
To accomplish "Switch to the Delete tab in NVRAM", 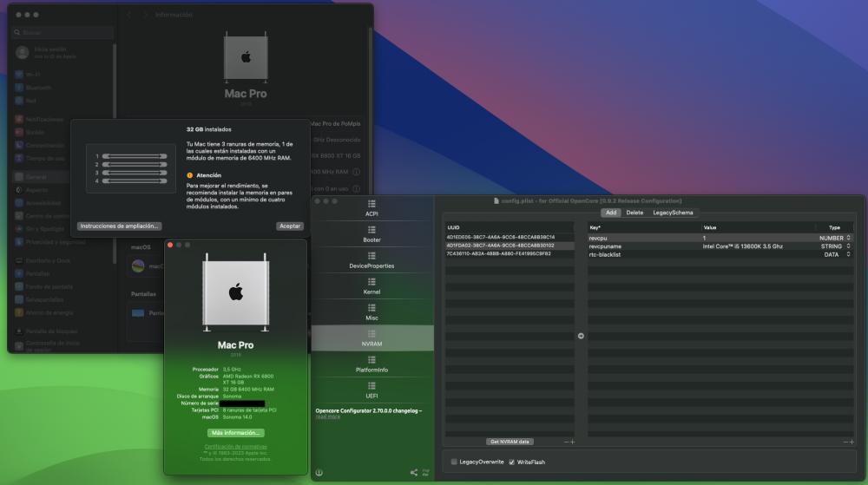I will 635,213.
